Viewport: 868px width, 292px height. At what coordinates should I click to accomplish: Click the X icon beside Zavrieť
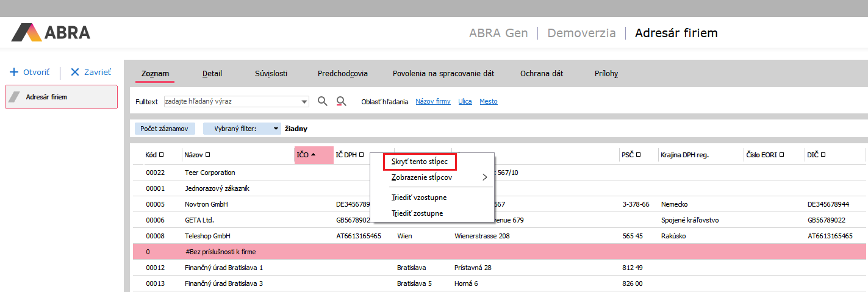(75, 72)
